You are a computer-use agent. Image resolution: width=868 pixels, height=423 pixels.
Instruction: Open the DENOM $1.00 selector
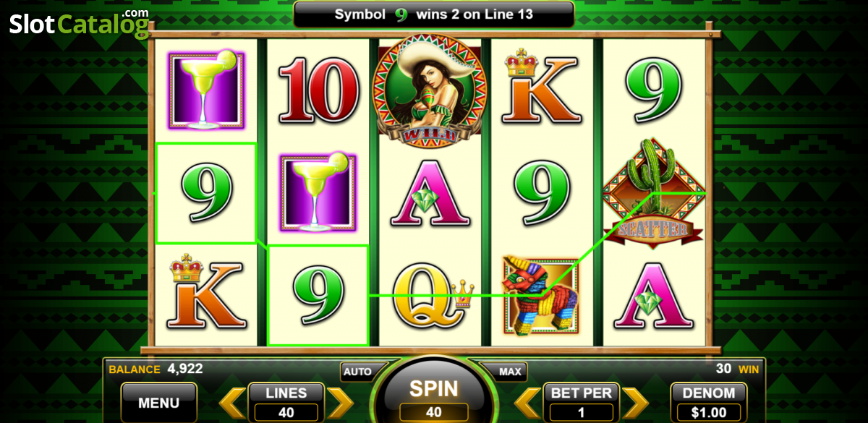[709, 403]
